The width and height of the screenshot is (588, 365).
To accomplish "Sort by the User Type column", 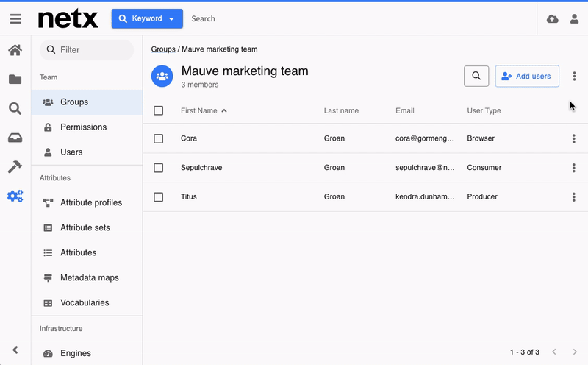I will 484,111.
